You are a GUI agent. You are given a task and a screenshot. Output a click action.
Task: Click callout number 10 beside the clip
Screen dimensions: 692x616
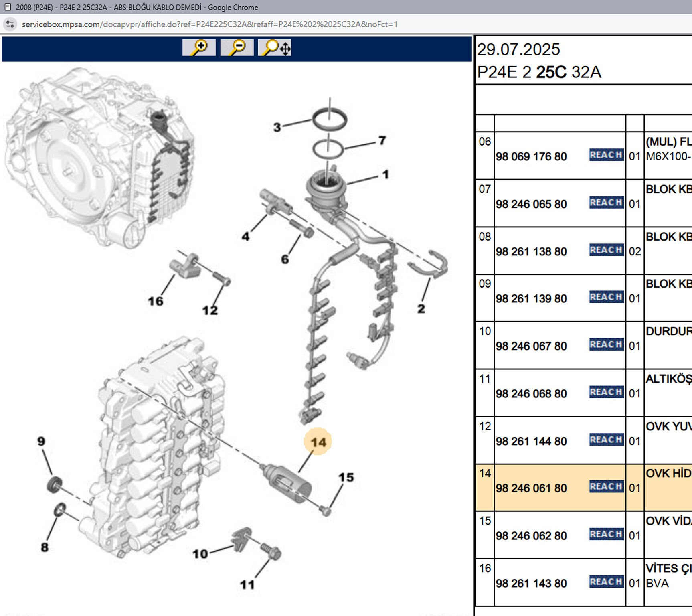click(200, 554)
